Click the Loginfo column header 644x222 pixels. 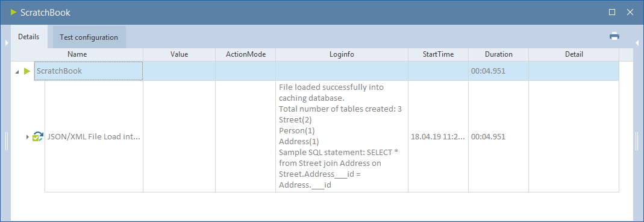click(342, 54)
